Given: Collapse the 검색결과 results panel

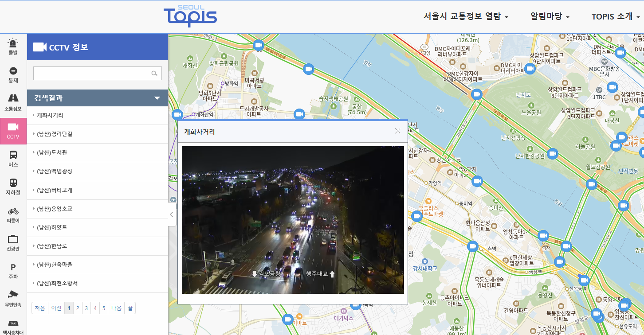Looking at the screenshot, I should (157, 98).
